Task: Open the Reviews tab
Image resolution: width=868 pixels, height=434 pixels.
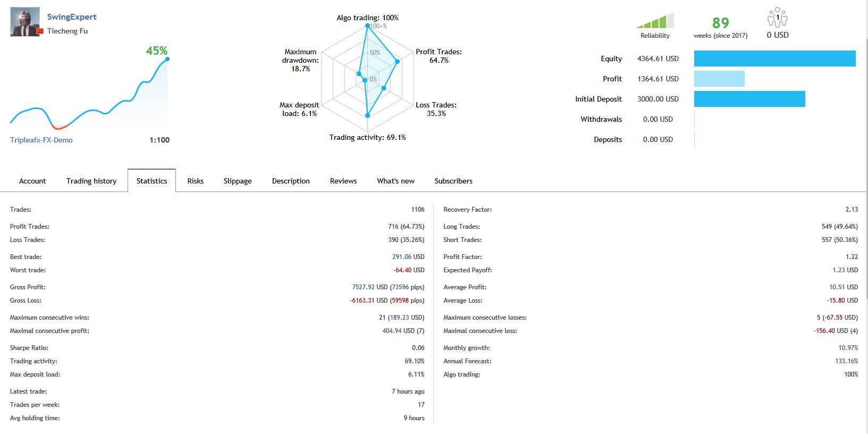Action: (343, 181)
